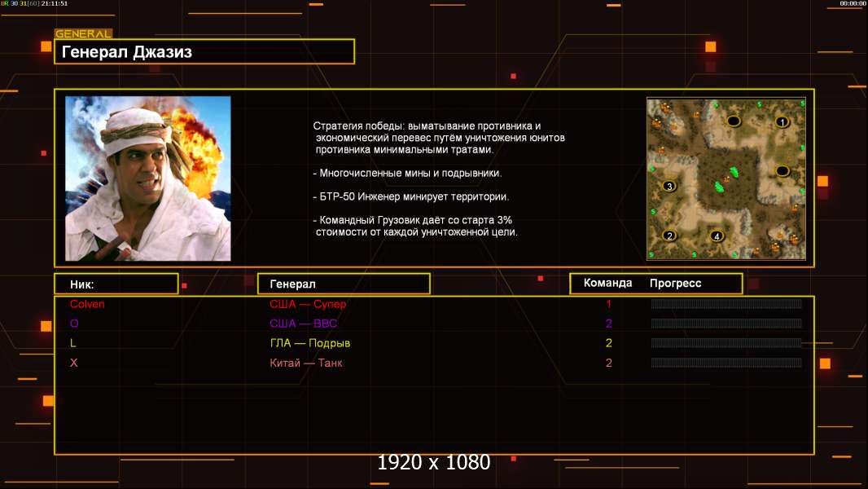Select the player nick 'O' in purple
Image resolution: width=868 pixels, height=489 pixels.
click(x=74, y=324)
